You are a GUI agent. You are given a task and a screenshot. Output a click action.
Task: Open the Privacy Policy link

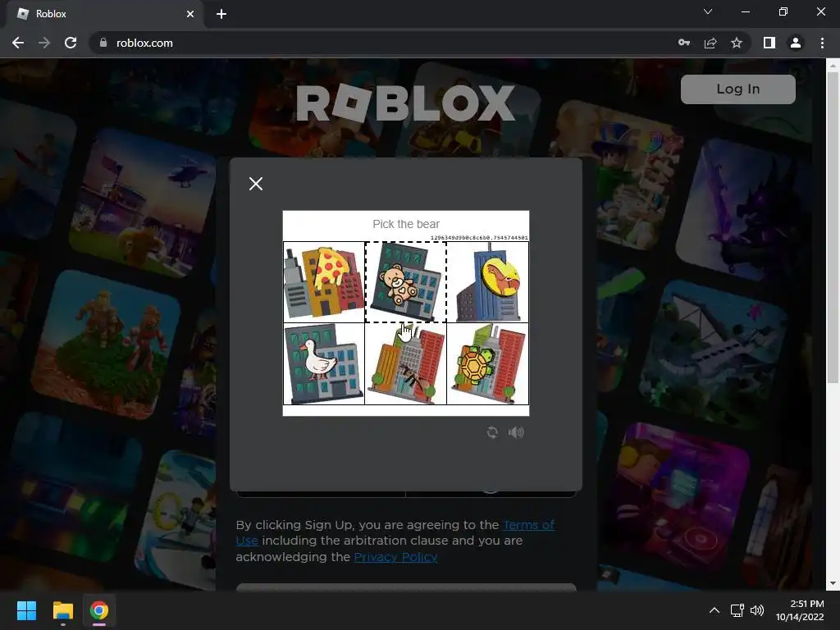[396, 557]
